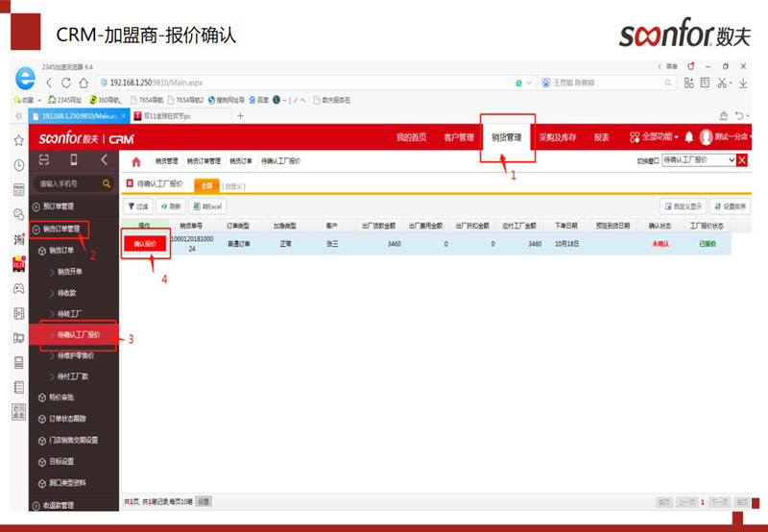768x532 pixels.
Task: Click the search magnifier in the phone number field
Action: tap(107, 182)
